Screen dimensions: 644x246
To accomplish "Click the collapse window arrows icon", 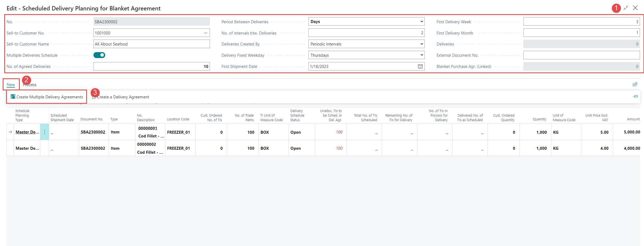I will pyautogui.click(x=626, y=8).
